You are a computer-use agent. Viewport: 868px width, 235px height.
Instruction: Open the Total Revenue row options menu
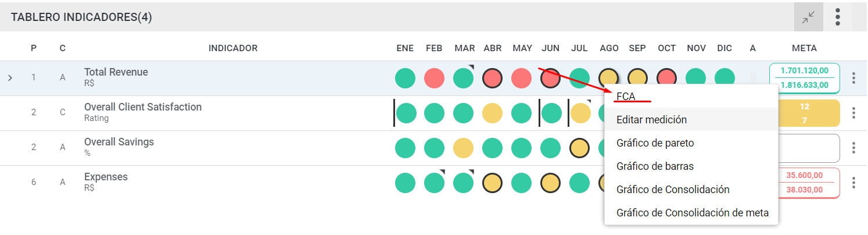click(853, 78)
